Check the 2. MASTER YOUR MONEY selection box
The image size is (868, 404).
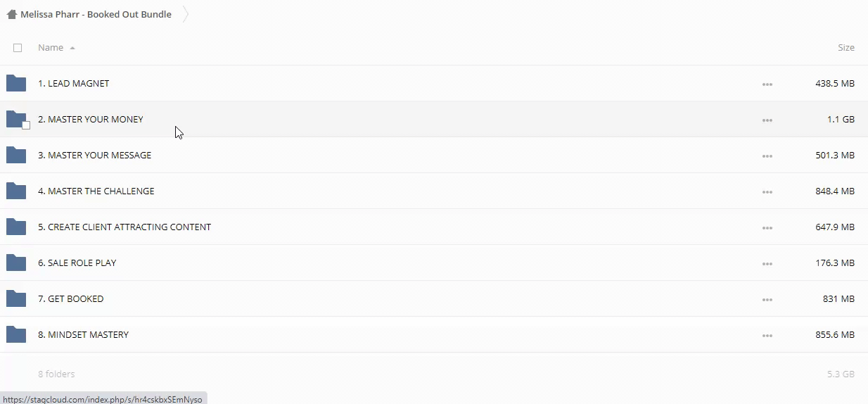click(26, 125)
